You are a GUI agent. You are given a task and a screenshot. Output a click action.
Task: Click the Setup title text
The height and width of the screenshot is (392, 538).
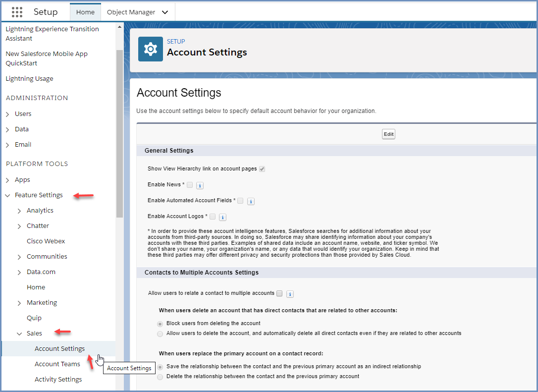pos(45,12)
